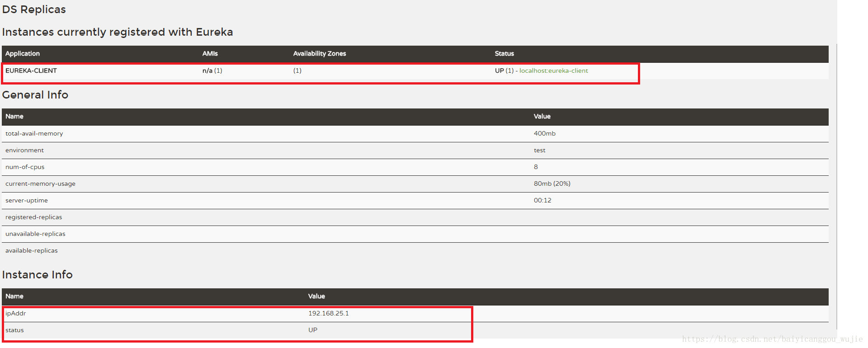Click the Availability Zones column header

pyautogui.click(x=320, y=53)
